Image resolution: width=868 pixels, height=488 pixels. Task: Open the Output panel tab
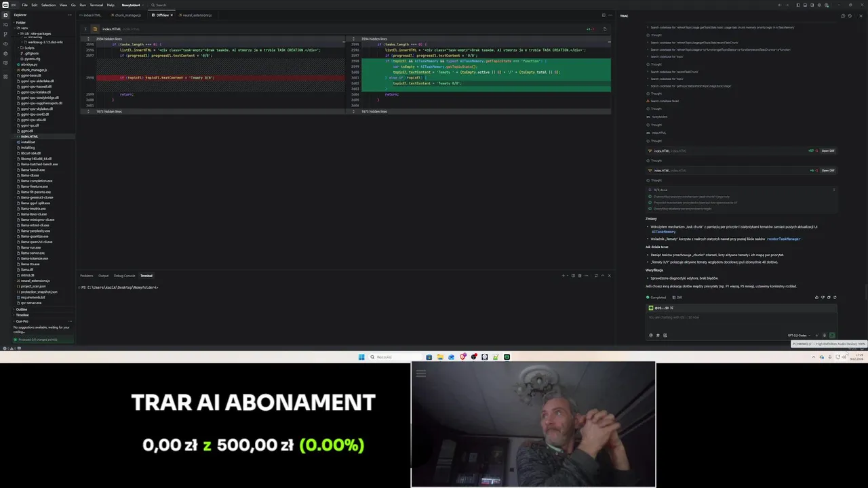[103, 275]
